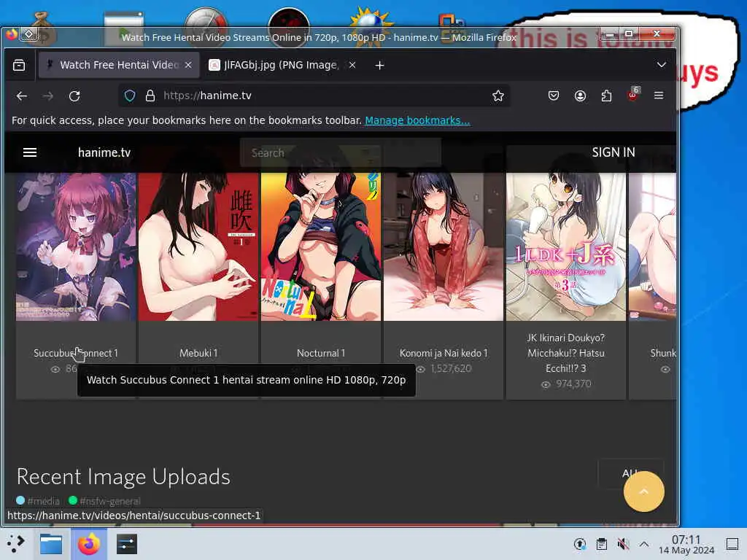This screenshot has width=747, height=560.
Task: Open the Firefox account panel
Action: coord(580,96)
